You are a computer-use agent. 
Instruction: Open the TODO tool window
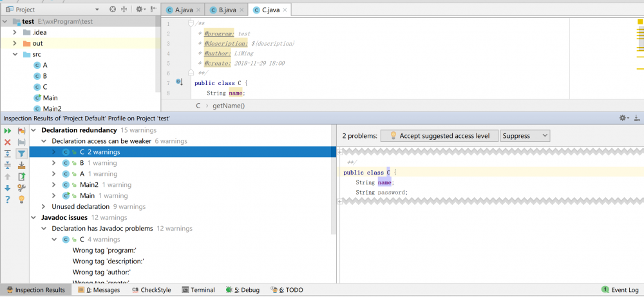(287, 290)
